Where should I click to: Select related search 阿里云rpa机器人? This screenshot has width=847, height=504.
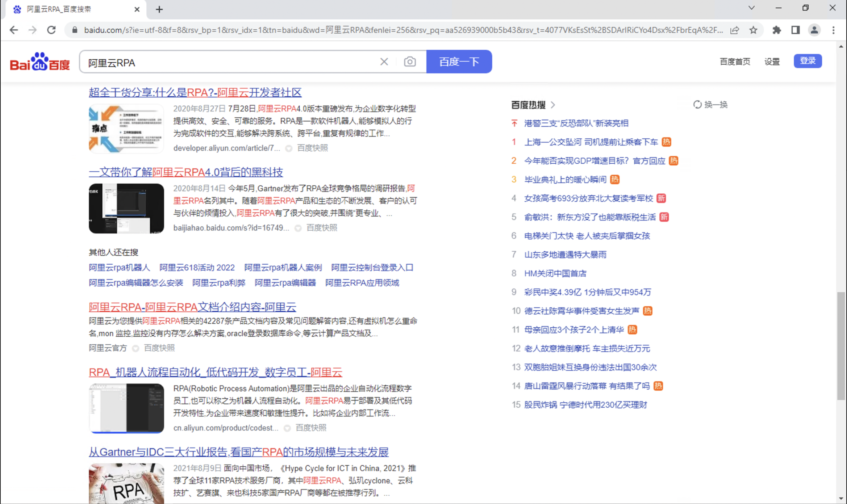pos(119,268)
